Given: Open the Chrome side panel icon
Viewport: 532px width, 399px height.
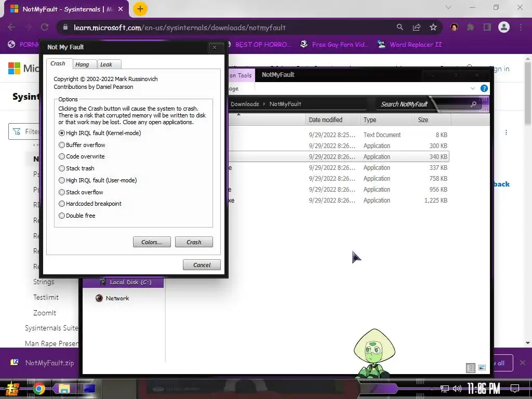Looking at the screenshot, I should pos(487,28).
